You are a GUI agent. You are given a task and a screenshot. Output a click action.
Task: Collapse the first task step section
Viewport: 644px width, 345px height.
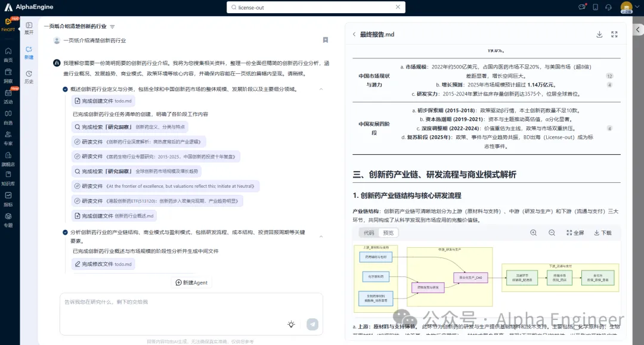(321, 89)
